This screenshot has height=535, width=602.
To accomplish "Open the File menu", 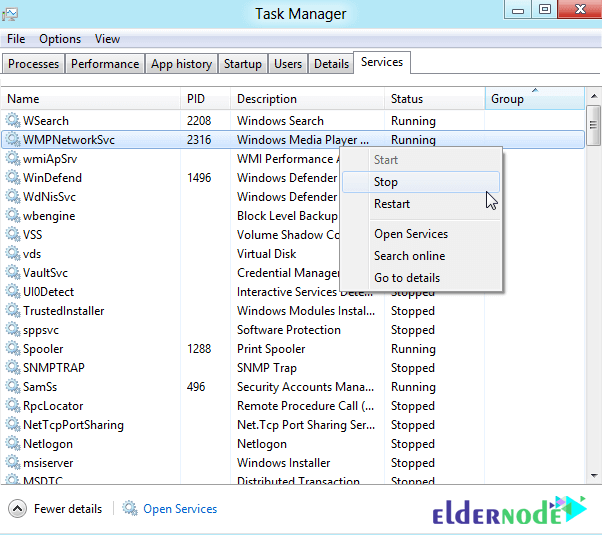I will click(x=16, y=39).
